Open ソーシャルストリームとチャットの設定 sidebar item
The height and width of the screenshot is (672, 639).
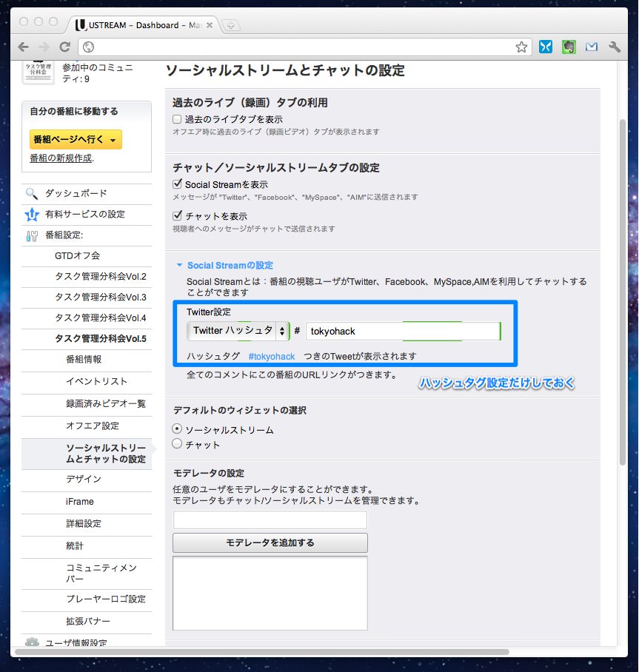coord(106,454)
